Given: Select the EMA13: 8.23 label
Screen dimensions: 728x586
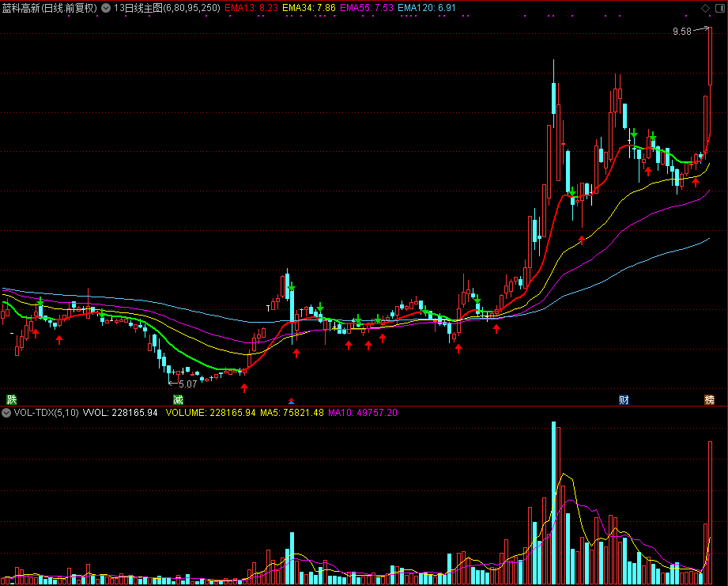Looking at the screenshot, I should [x=251, y=8].
